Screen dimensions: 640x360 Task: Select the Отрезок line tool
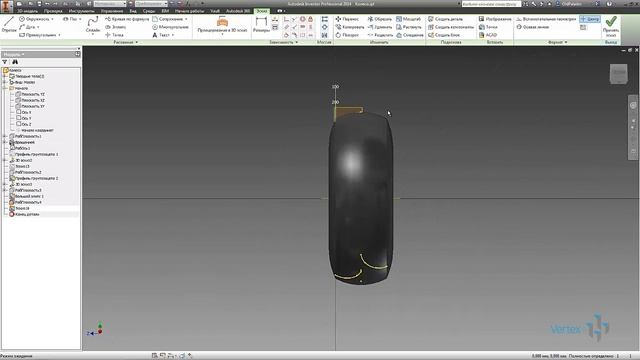click(9, 24)
